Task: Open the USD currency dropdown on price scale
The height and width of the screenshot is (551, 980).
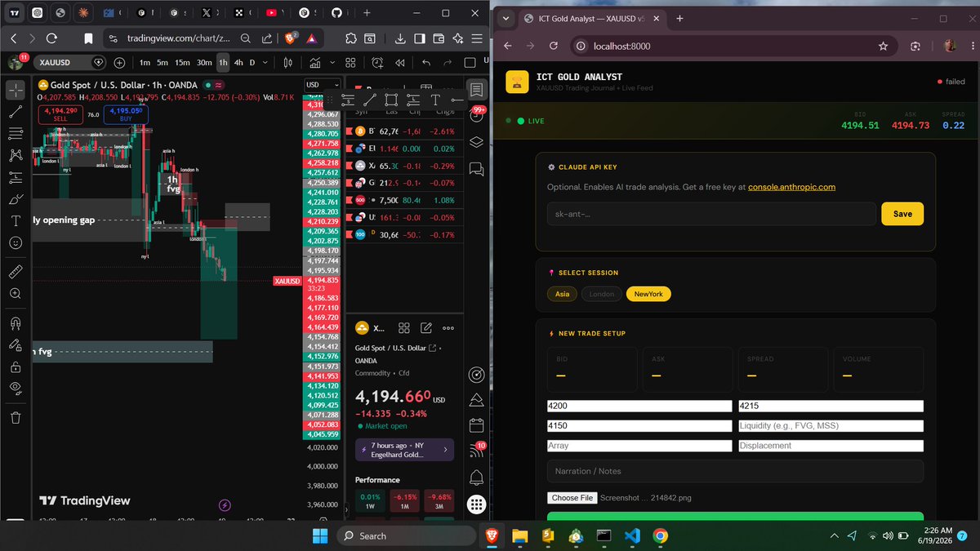Action: tap(323, 84)
